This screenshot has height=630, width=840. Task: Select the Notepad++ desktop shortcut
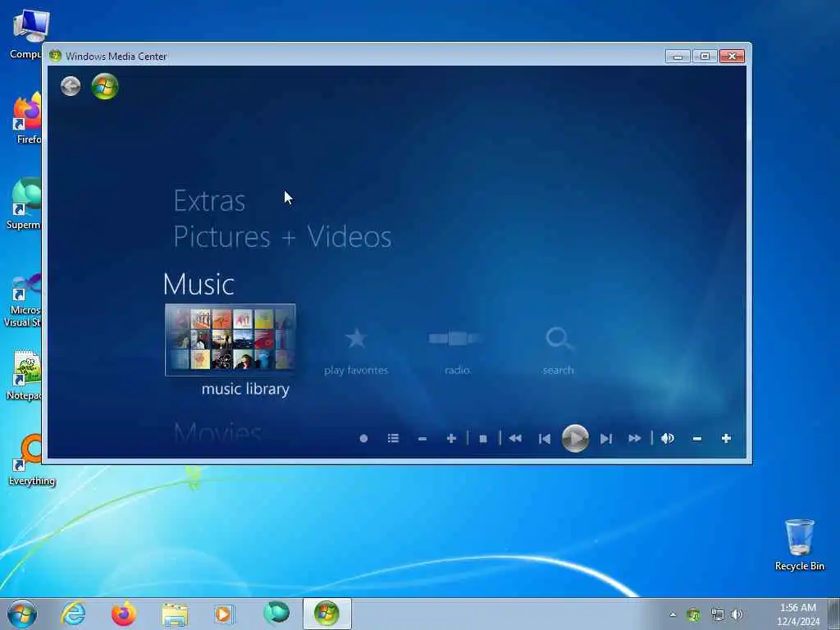pyautogui.click(x=24, y=375)
